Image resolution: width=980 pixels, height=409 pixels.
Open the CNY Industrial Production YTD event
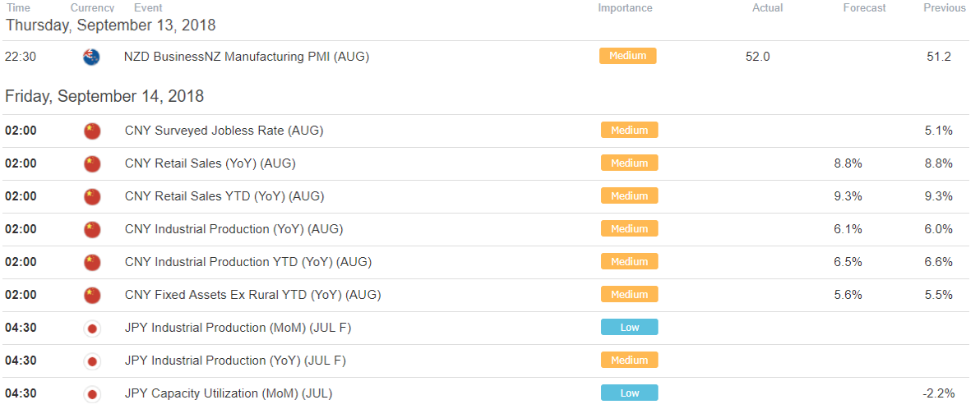pyautogui.click(x=248, y=262)
